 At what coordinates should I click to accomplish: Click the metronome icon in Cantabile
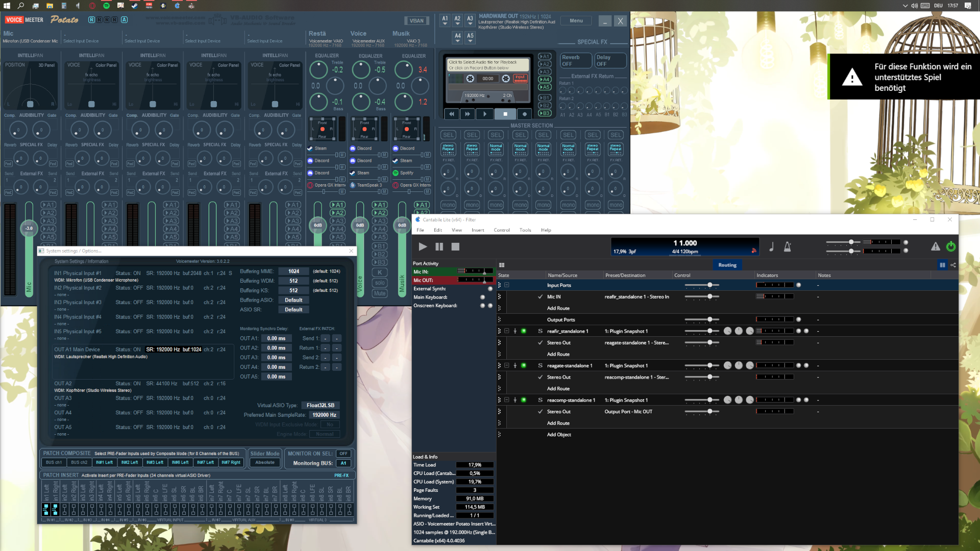788,247
